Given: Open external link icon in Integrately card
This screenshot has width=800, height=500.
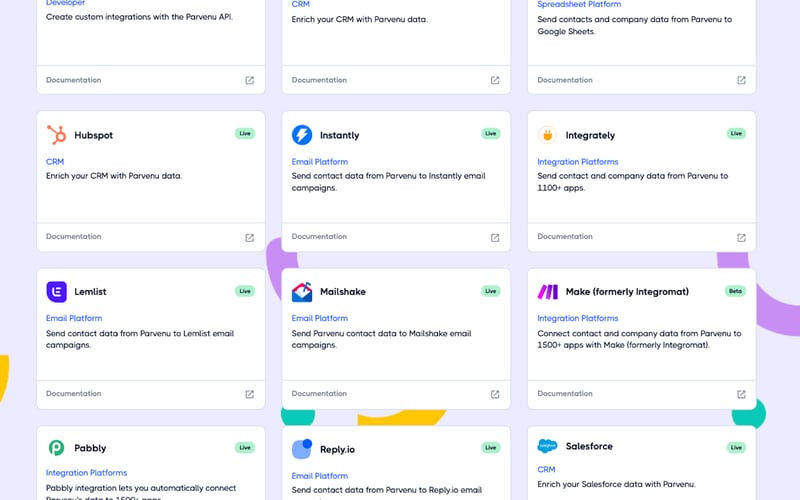Looking at the screenshot, I should [741, 237].
